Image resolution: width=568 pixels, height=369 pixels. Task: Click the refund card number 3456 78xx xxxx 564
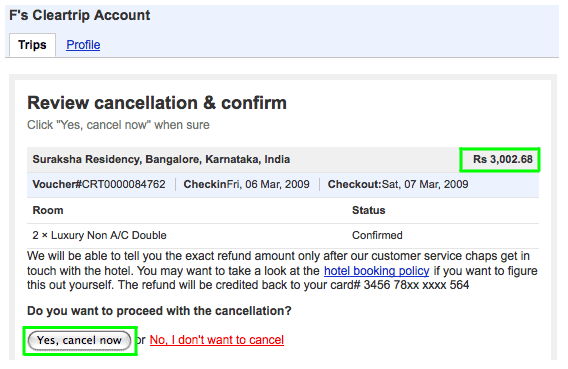[416, 285]
